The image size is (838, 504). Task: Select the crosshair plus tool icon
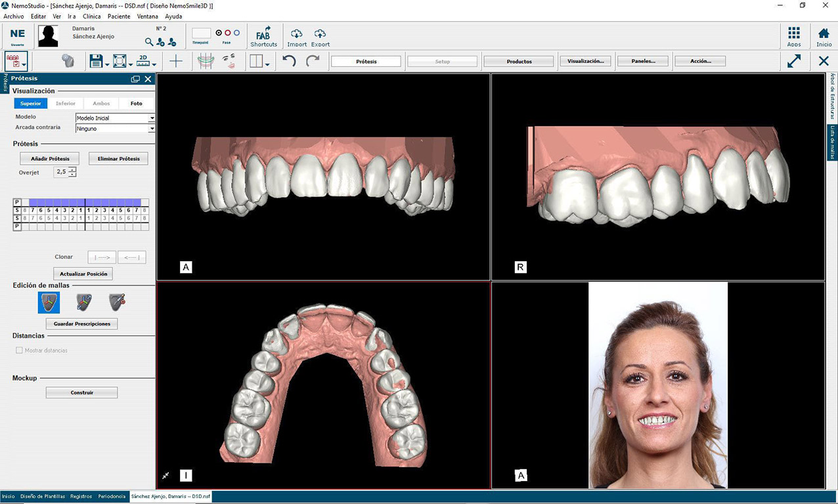coord(176,61)
